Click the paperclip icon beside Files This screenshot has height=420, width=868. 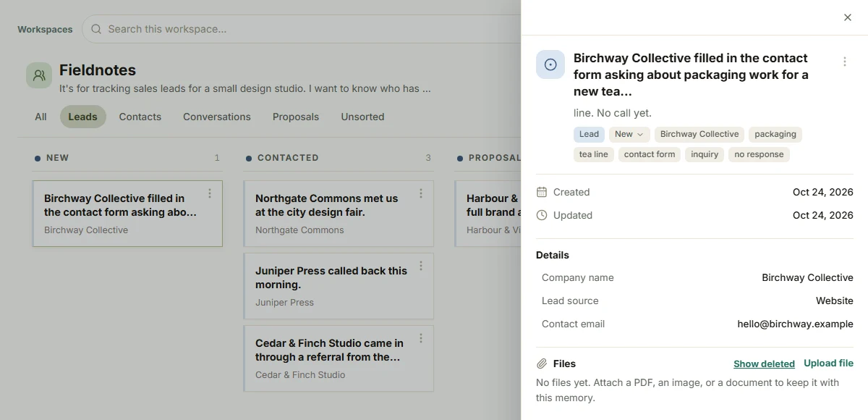coord(542,364)
